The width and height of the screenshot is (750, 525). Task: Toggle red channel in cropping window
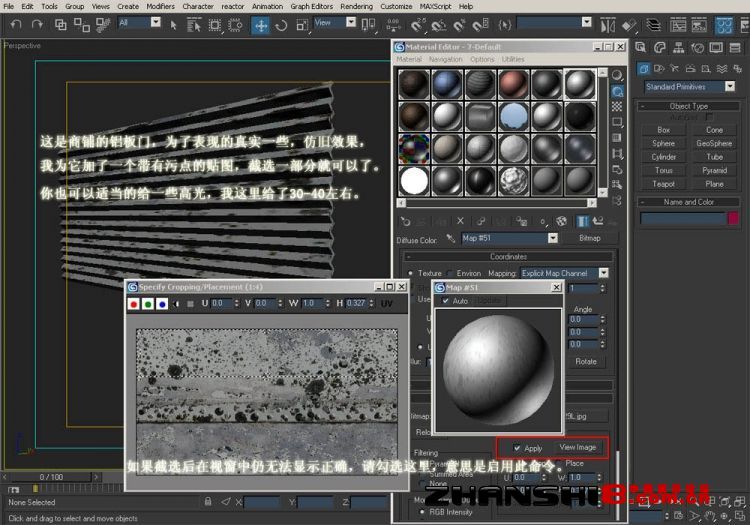pyautogui.click(x=134, y=304)
